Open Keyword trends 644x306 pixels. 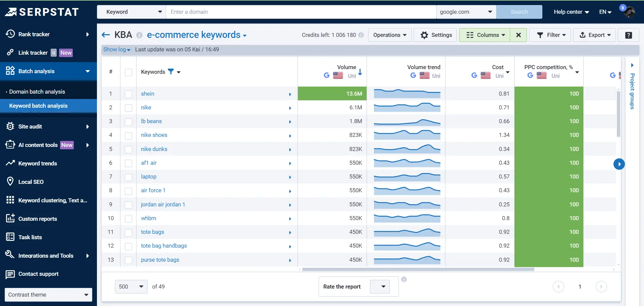[38, 163]
